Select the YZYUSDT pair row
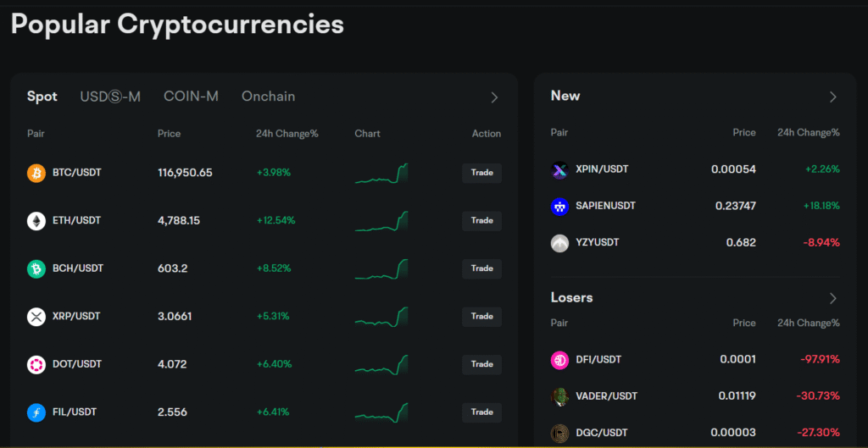The height and width of the screenshot is (448, 868). [597, 243]
